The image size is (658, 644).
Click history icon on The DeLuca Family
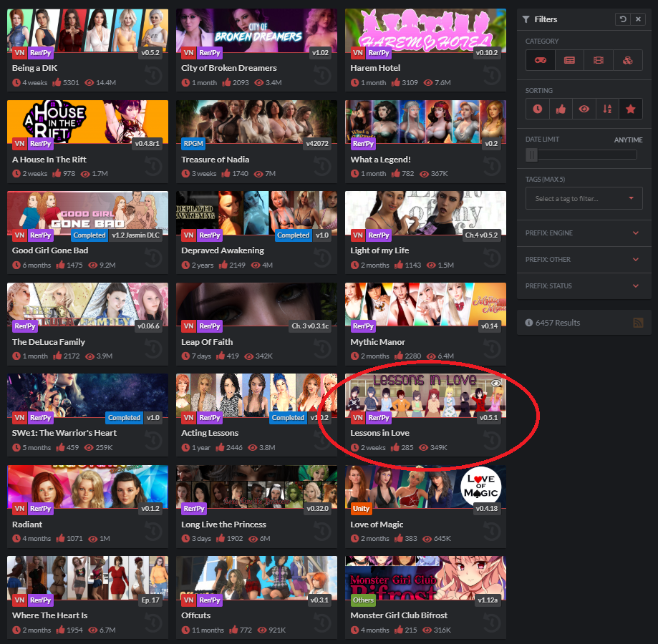(x=154, y=349)
